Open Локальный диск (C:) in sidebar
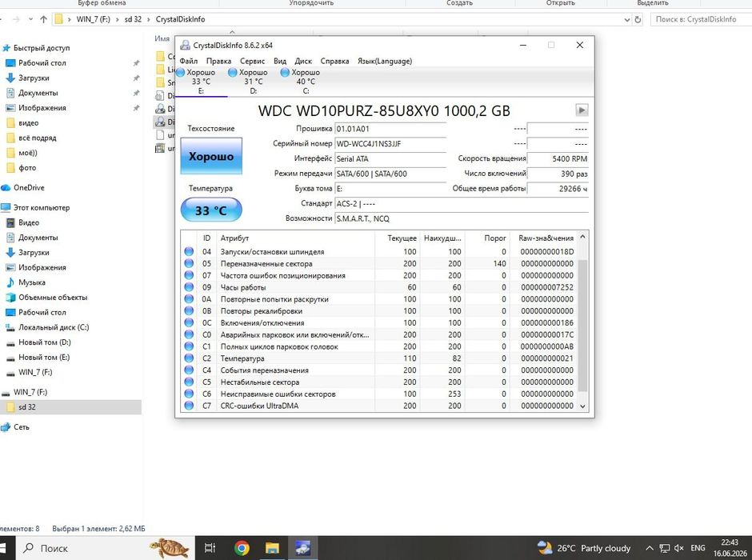 pos(54,327)
